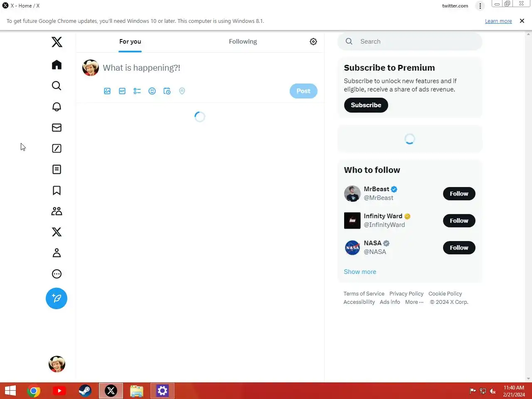
Task: Open MrBeast profile avatar
Action: [352, 194]
